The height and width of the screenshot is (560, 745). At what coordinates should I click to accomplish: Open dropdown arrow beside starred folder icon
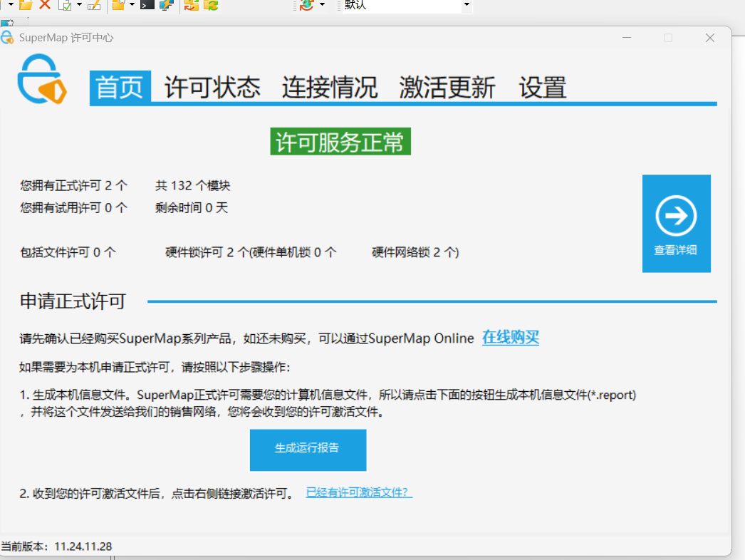tap(132, 4)
